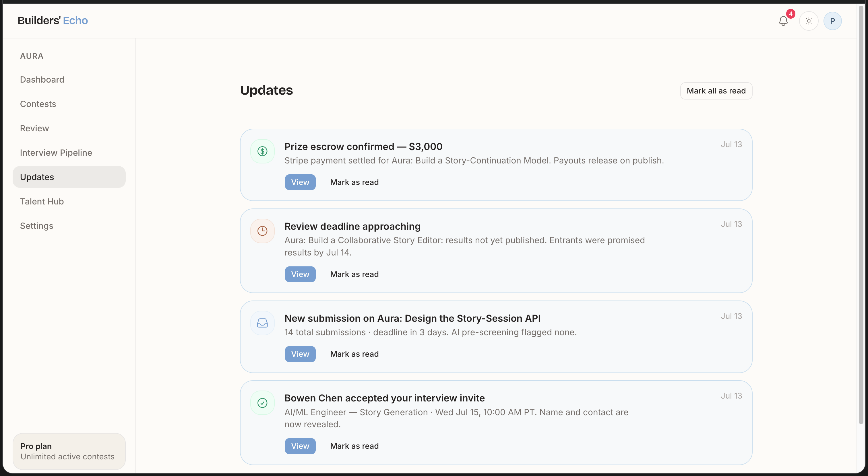Open Settings from the sidebar
Viewport: 868px width, 476px height.
pyautogui.click(x=37, y=226)
